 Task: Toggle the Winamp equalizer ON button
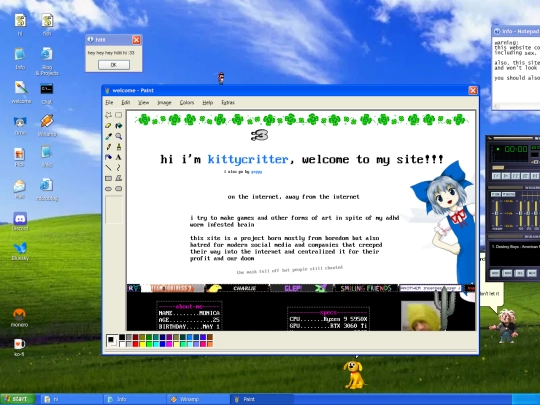click(496, 194)
